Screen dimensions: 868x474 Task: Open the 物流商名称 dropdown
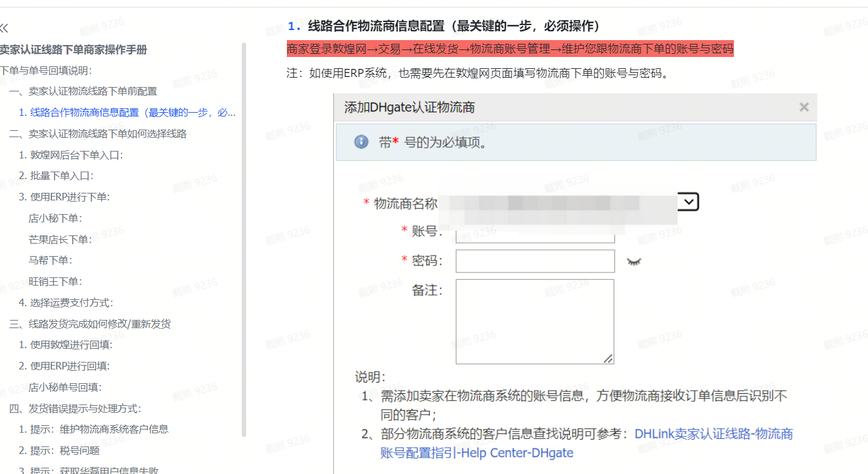pyautogui.click(x=688, y=202)
